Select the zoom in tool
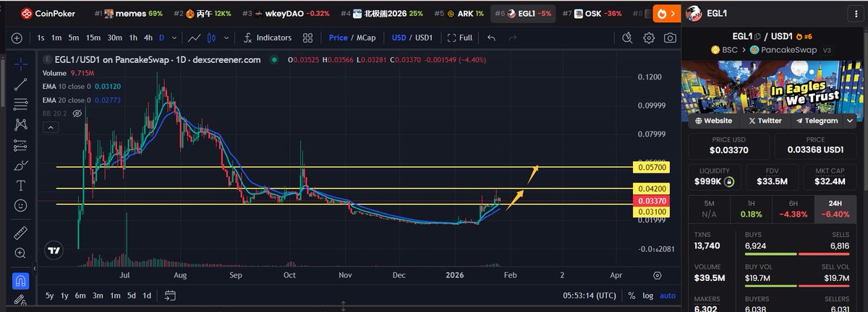 pos(20,253)
